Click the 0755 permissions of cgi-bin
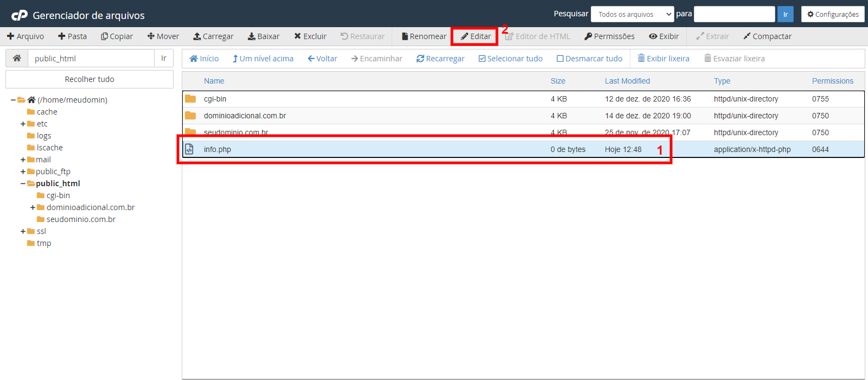Image resolution: width=868 pixels, height=380 pixels. [x=820, y=99]
